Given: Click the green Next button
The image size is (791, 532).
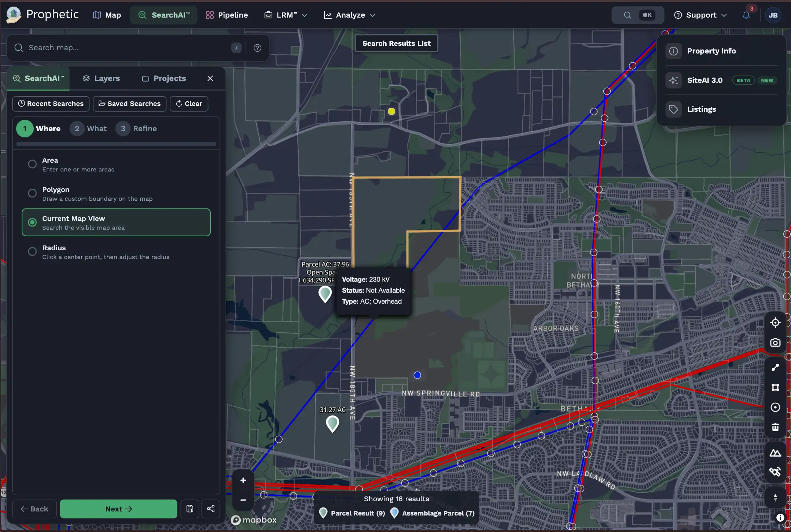Looking at the screenshot, I should pyautogui.click(x=118, y=509).
